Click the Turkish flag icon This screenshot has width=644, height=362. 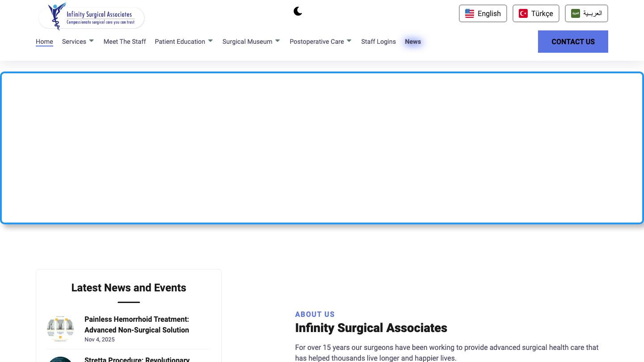tap(523, 13)
